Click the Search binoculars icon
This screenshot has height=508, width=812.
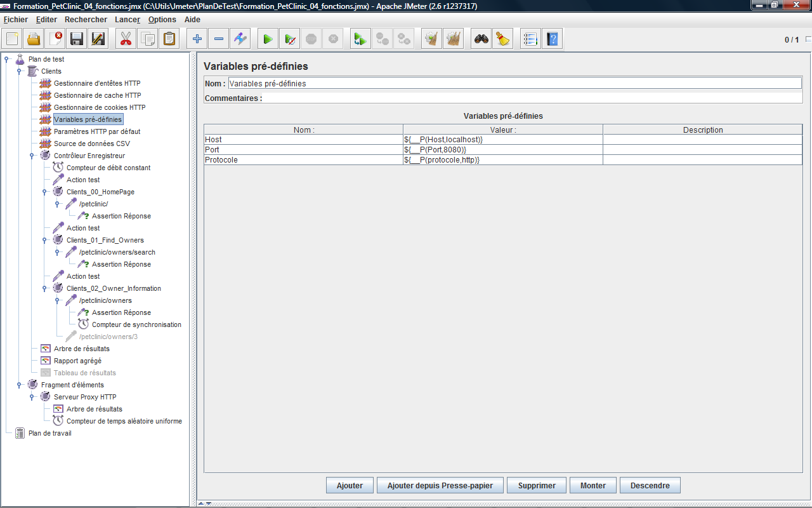point(481,39)
